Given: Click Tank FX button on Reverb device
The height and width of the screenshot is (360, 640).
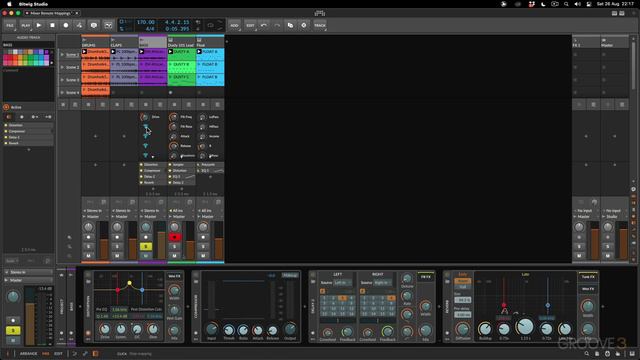Looking at the screenshot, I should pyautogui.click(x=588, y=277).
